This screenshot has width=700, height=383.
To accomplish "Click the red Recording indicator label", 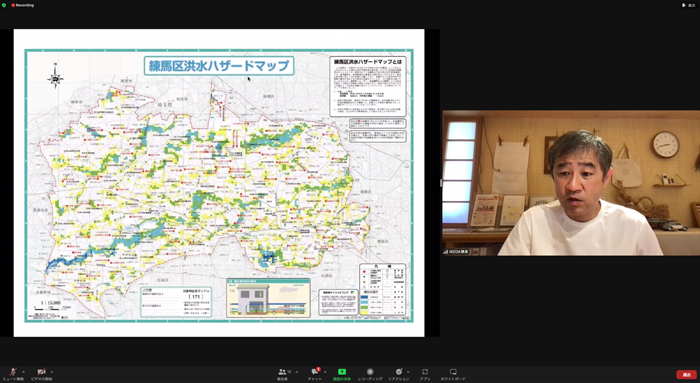I will click(x=22, y=5).
